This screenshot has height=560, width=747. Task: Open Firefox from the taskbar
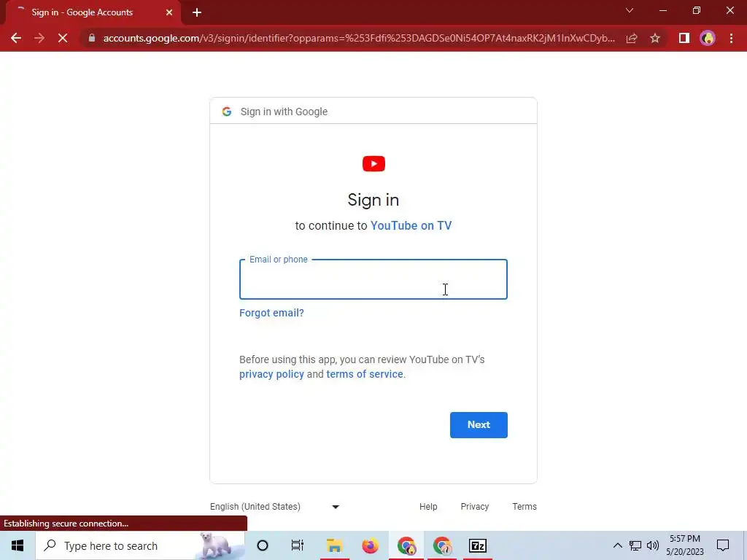tap(370, 545)
